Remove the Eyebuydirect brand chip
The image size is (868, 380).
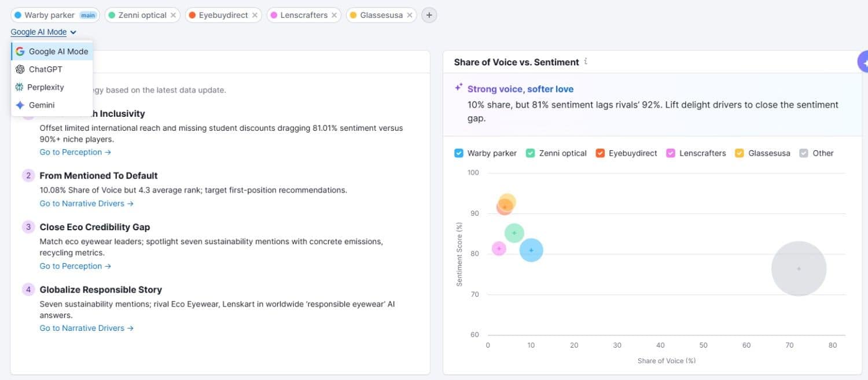click(x=255, y=16)
